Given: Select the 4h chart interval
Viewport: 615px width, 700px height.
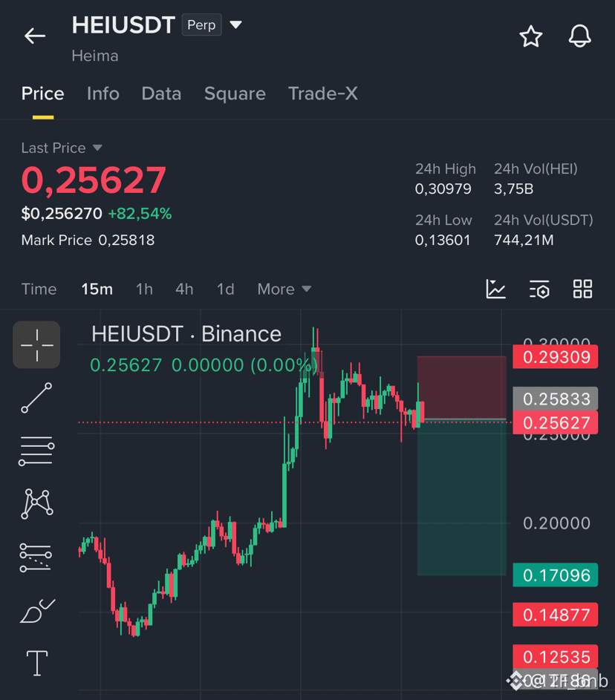Looking at the screenshot, I should tap(184, 290).
